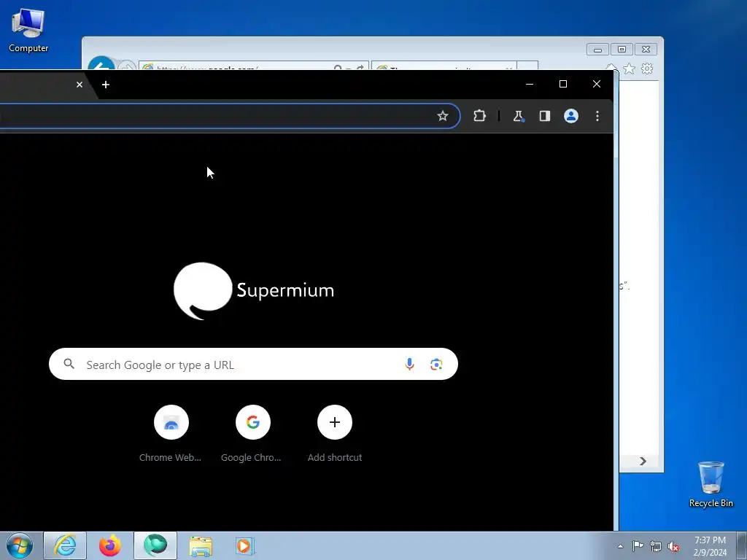This screenshot has height=560, width=747.
Task: Close the current Supermium tab
Action: click(80, 85)
